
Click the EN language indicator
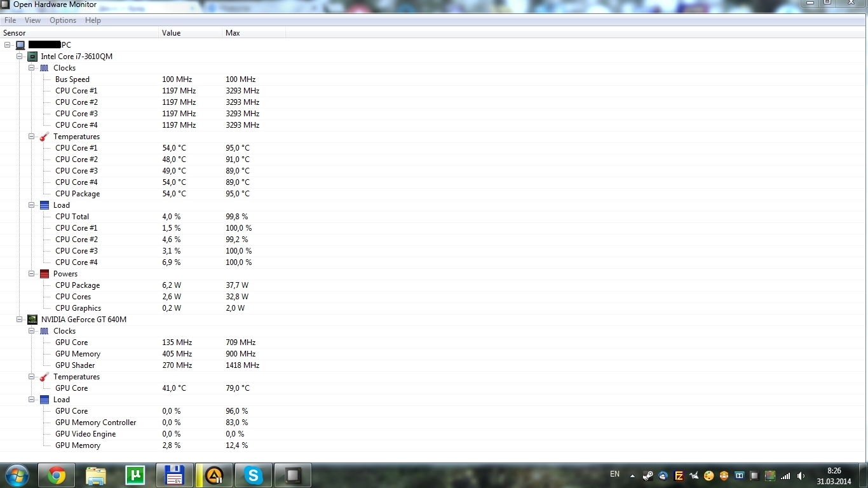(x=614, y=474)
